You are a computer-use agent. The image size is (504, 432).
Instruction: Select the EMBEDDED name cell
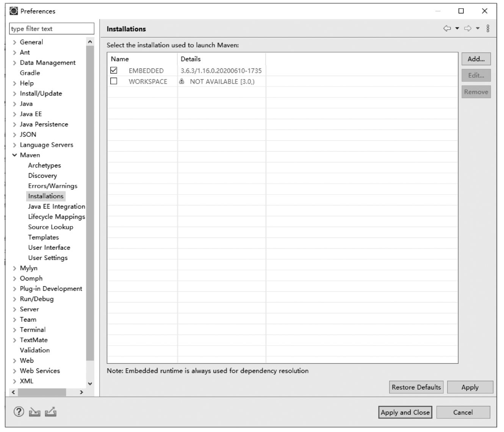click(x=146, y=70)
